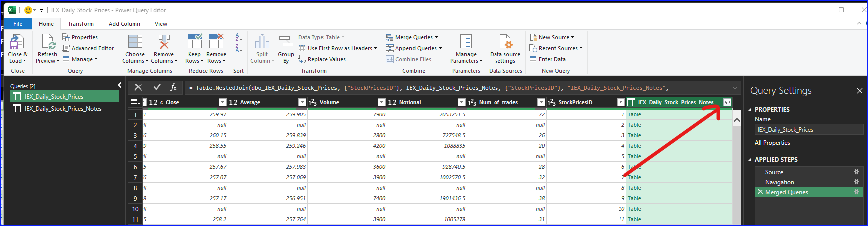This screenshot has width=868, height=226.
Task: Collapse the Queries pane
Action: (120, 85)
